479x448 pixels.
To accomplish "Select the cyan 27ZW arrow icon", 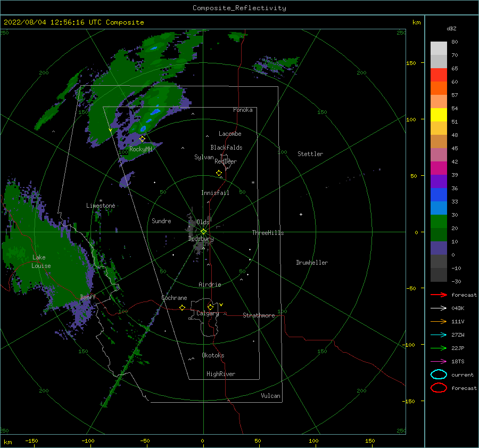I will coord(439,335).
